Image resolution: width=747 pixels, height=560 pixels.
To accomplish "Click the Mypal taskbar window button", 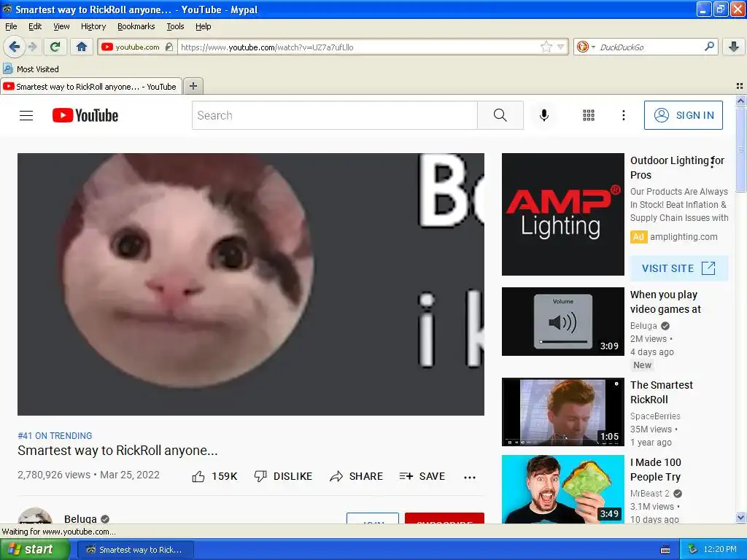I will [136, 550].
